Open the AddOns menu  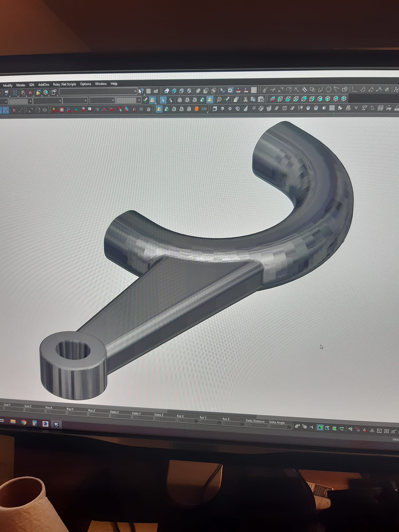point(44,85)
